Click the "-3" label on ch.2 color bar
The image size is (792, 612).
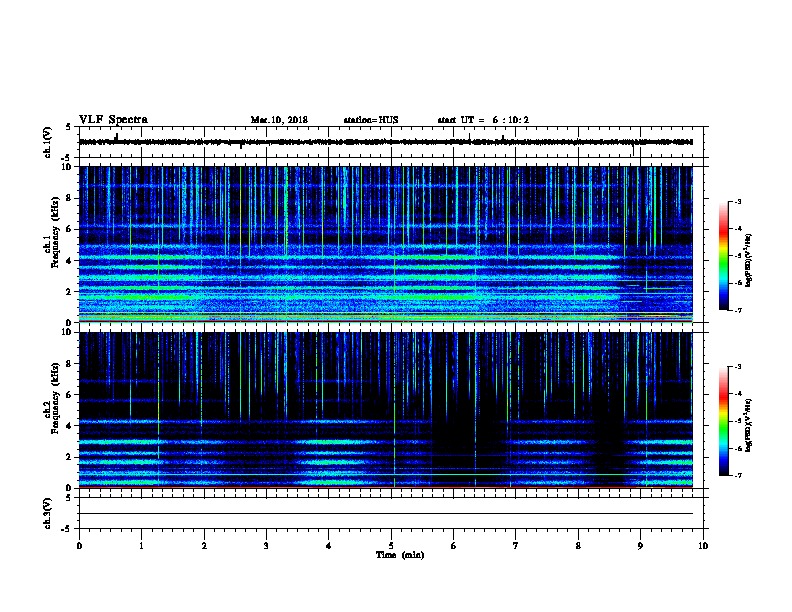[x=737, y=367]
